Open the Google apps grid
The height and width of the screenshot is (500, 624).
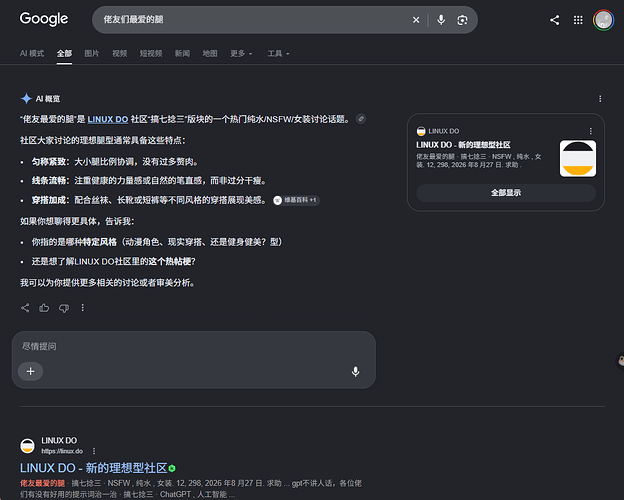pyautogui.click(x=578, y=20)
